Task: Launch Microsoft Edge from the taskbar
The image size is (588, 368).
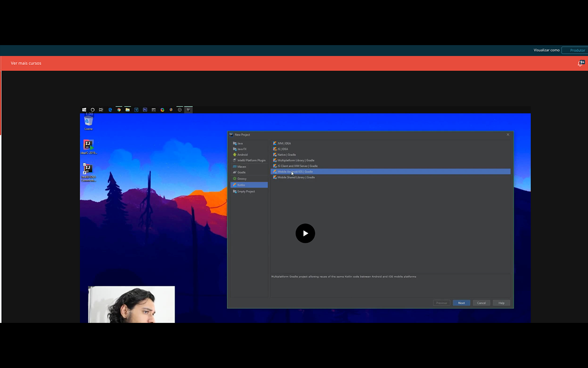Action: click(110, 110)
